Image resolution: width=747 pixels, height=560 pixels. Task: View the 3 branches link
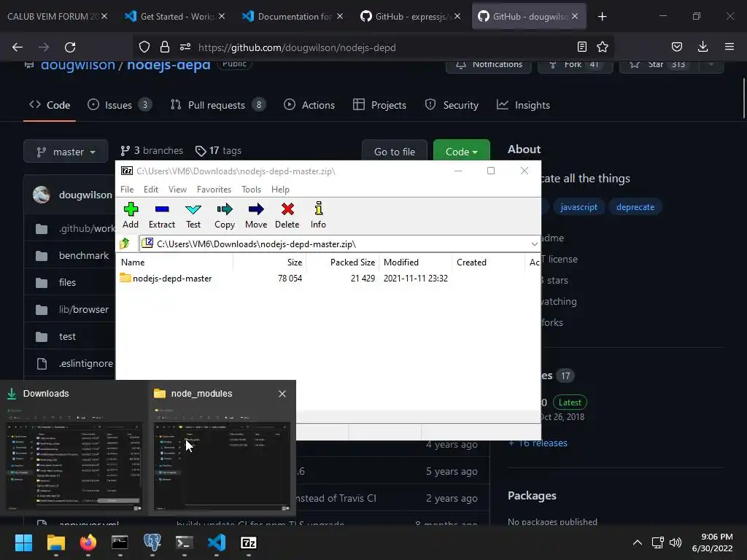coord(152,150)
